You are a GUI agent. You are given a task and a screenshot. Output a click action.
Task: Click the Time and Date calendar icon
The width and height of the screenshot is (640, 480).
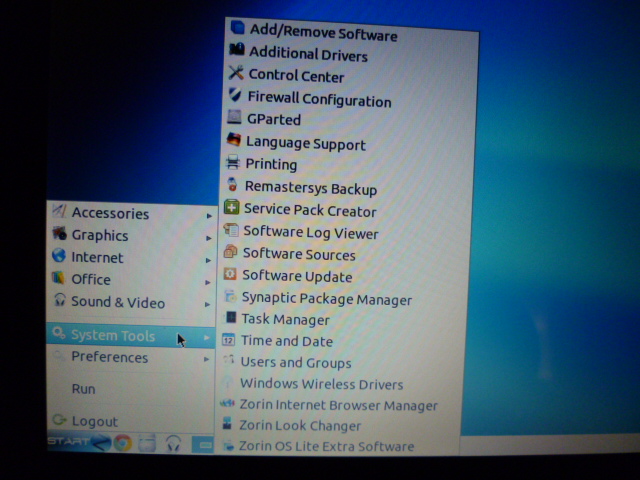coord(229,339)
